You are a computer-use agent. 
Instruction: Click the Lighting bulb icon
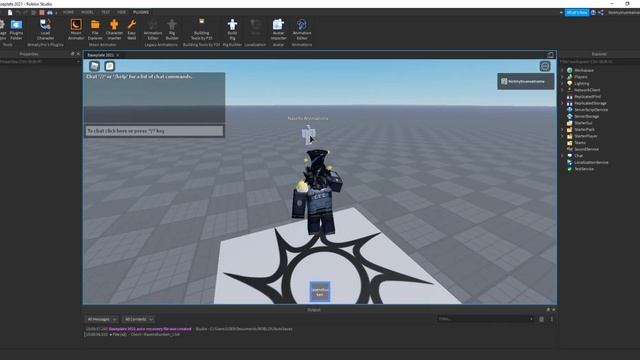[569, 83]
